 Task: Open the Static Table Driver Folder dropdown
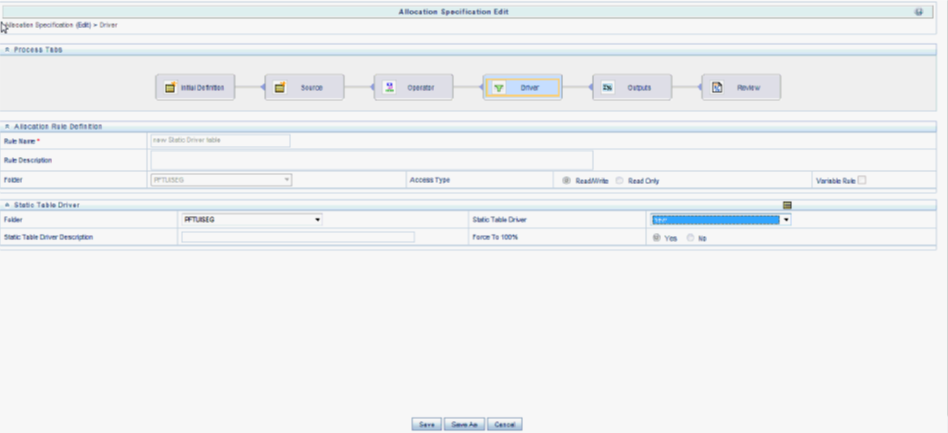tap(252, 220)
